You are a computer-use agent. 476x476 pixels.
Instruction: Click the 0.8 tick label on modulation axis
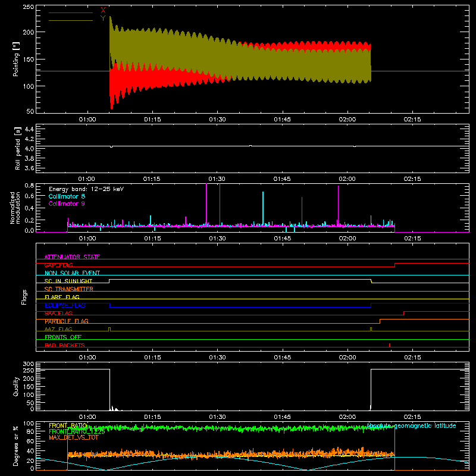point(29,185)
